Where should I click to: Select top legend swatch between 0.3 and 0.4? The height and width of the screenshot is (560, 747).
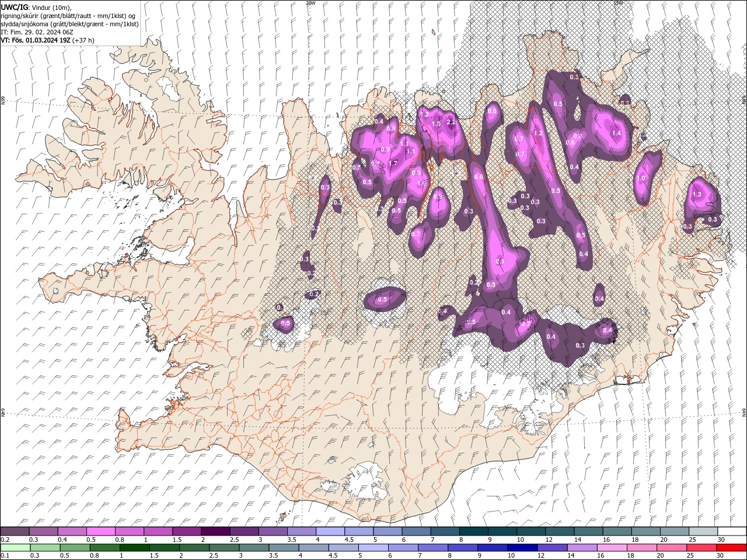click(43, 531)
